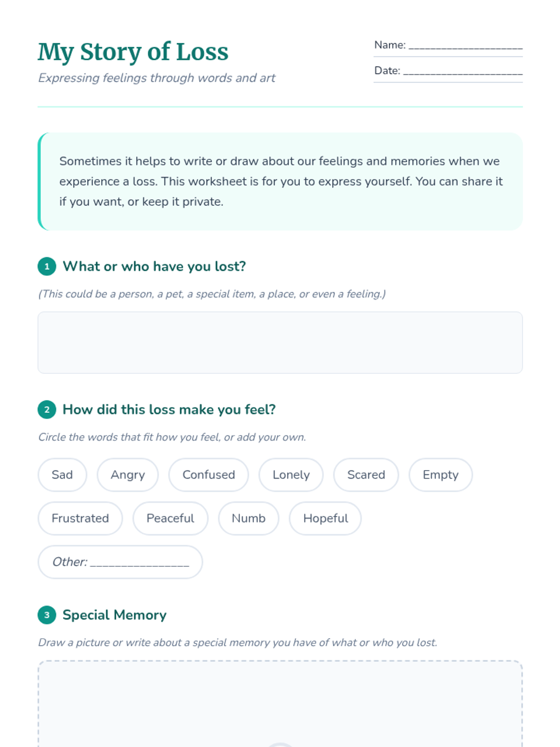The image size is (560, 747).
Task: Select the Sad feeling chip
Action: point(62,475)
